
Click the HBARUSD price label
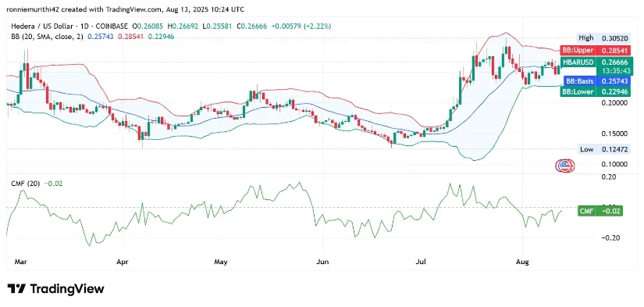[x=597, y=66]
